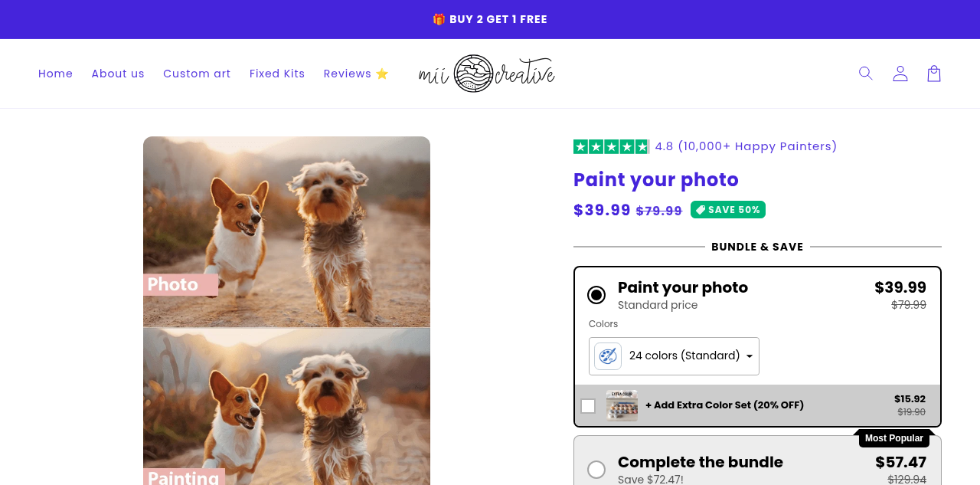The height and width of the screenshot is (485, 980).
Task: Open the shopping bag cart icon
Action: tap(934, 74)
